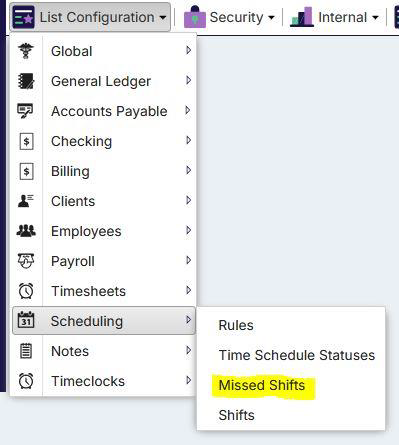Click the Scheduling calendar icon
The image size is (399, 445).
click(26, 320)
